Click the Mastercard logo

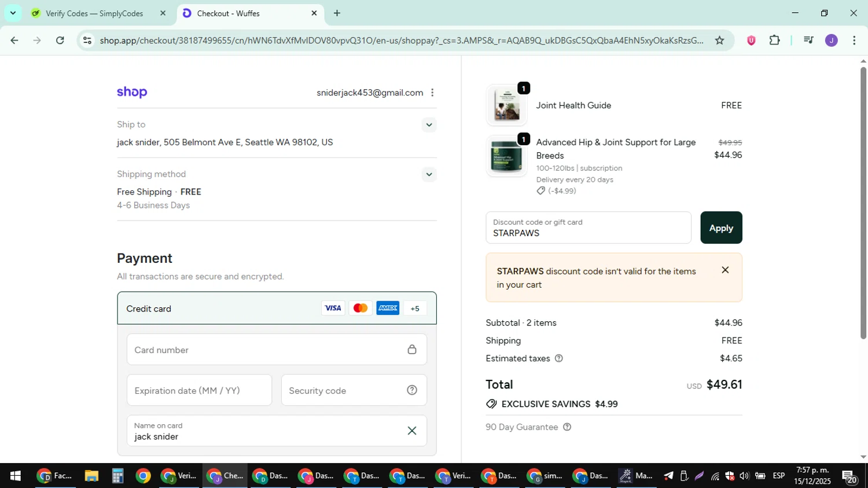pos(361,308)
